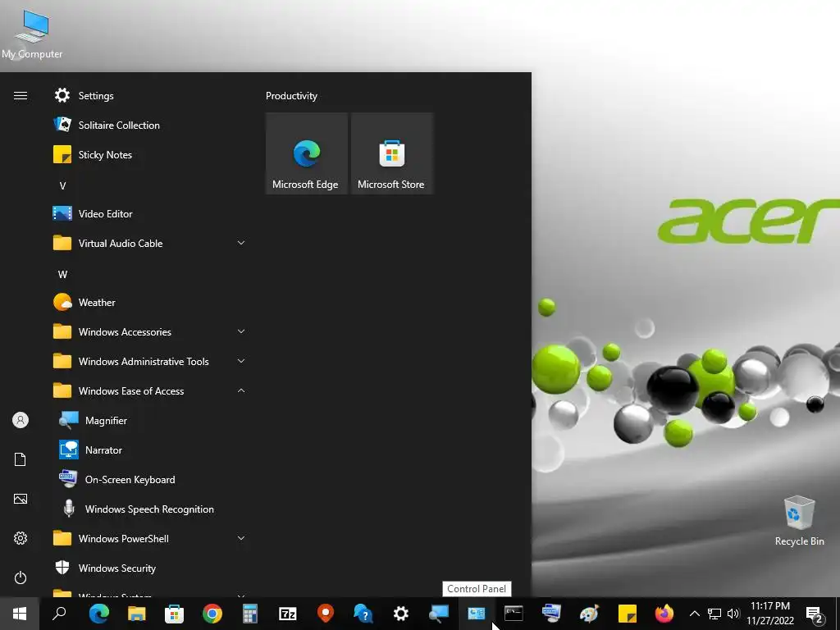Jump to the letter V section header
The width and height of the screenshot is (840, 630).
(x=62, y=186)
